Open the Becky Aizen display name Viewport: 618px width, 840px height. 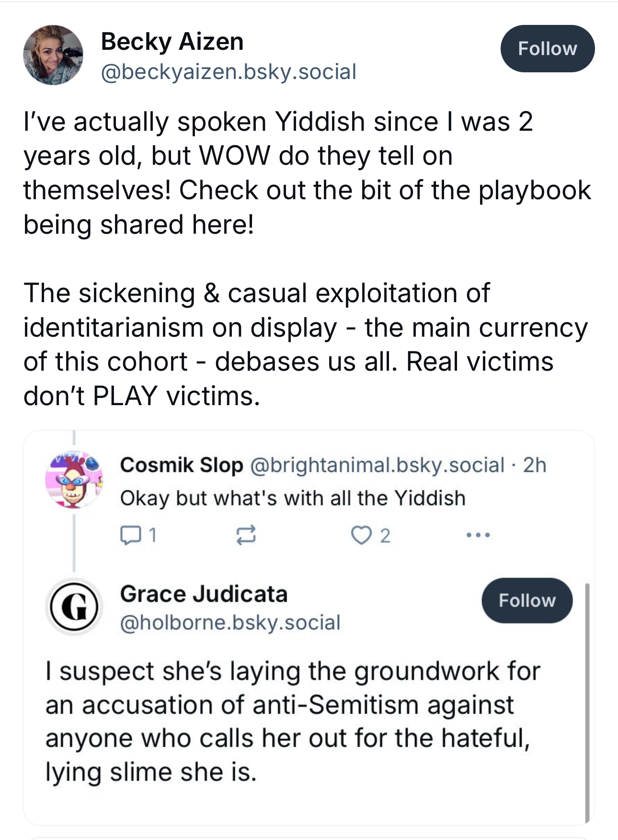172,42
